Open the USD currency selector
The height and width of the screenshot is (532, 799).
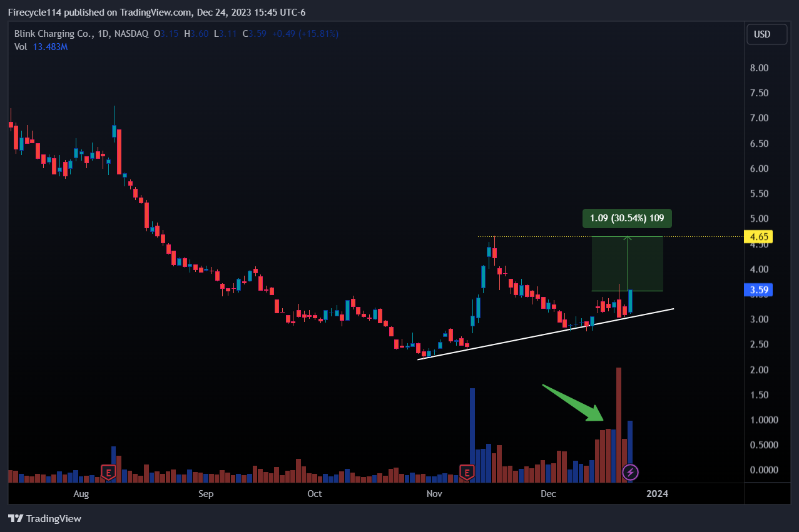pyautogui.click(x=766, y=34)
